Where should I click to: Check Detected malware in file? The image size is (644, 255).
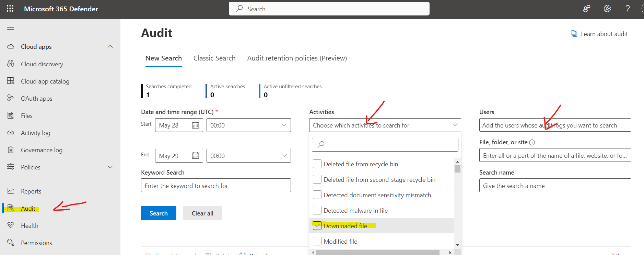point(317,210)
